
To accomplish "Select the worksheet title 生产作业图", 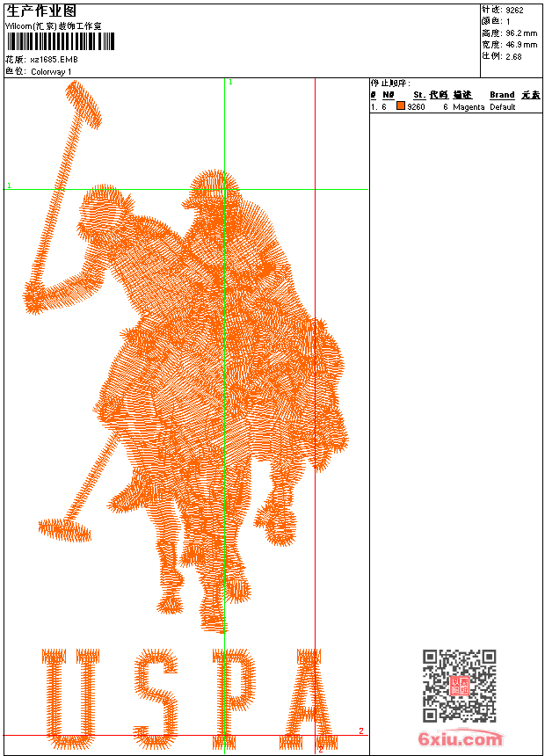I will click(41, 11).
